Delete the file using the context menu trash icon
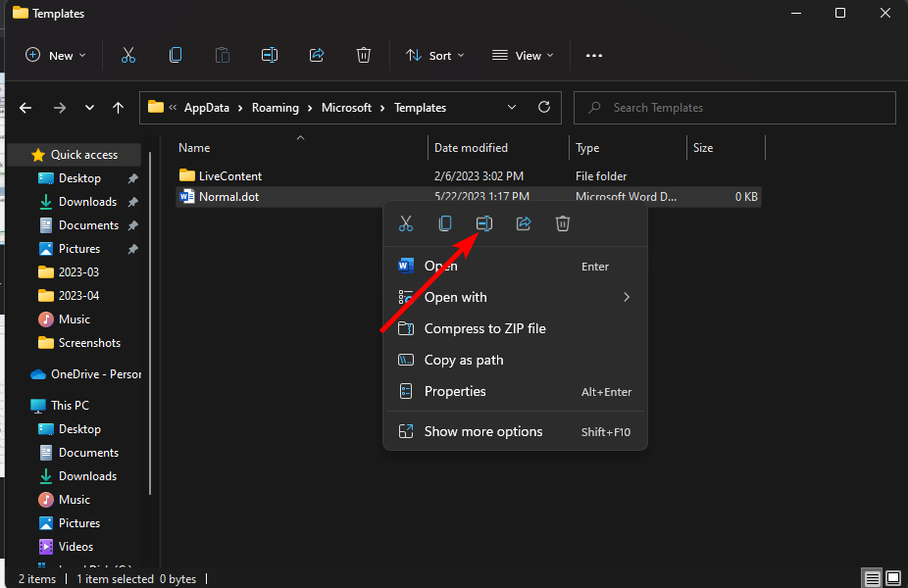This screenshot has height=588, width=908. click(x=563, y=223)
